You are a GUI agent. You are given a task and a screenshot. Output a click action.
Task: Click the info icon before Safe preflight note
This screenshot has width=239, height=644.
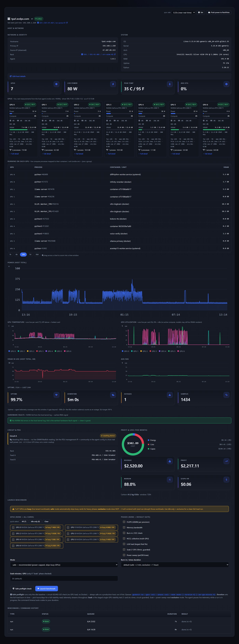(11, 594)
